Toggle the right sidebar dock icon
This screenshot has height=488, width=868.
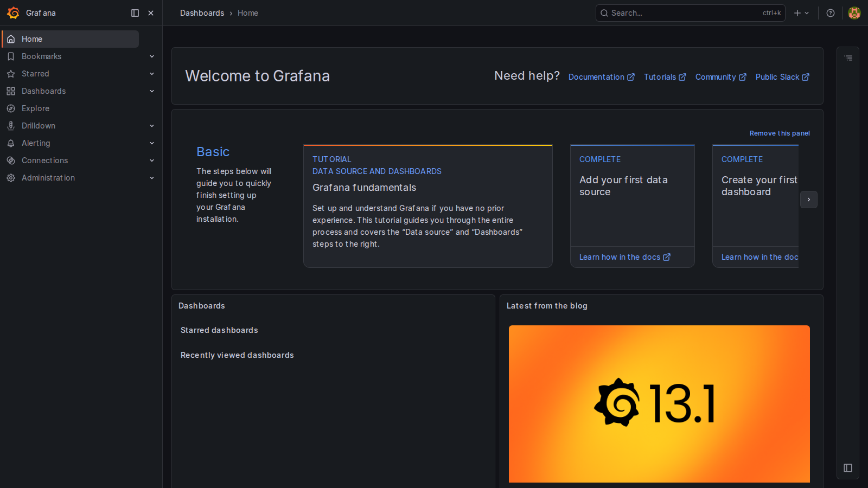click(x=848, y=468)
